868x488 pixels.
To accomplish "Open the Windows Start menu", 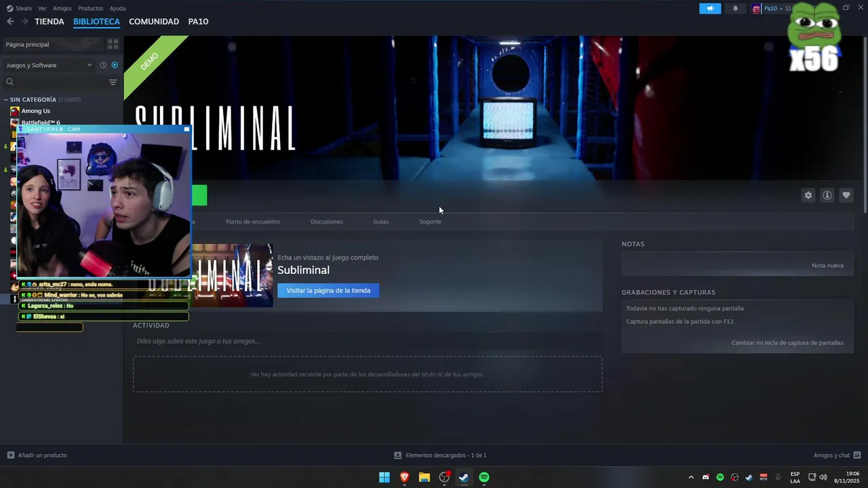I will point(384,477).
